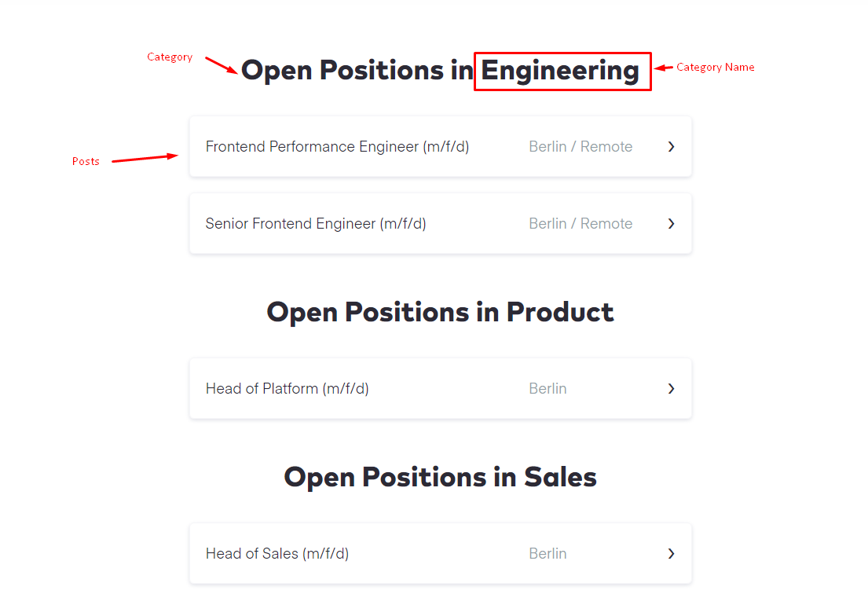The height and width of the screenshot is (605, 868).
Task: Click the red 'Posts' annotation label
Action: (x=86, y=161)
